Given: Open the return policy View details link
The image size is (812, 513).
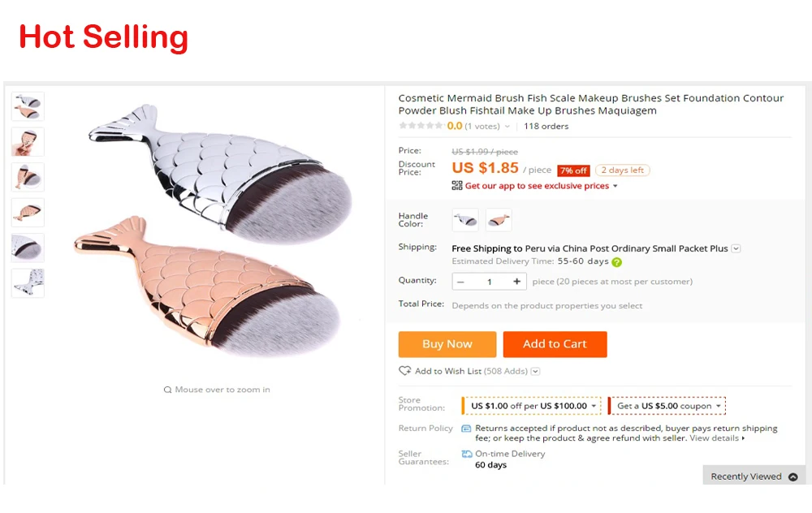Looking at the screenshot, I should pyautogui.click(x=716, y=438).
